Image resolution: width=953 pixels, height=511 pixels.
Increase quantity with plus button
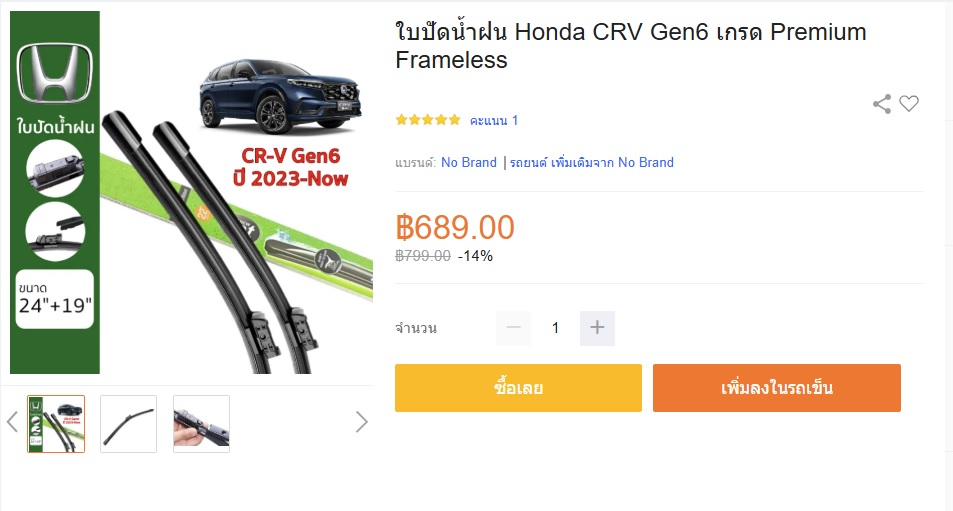click(x=597, y=328)
